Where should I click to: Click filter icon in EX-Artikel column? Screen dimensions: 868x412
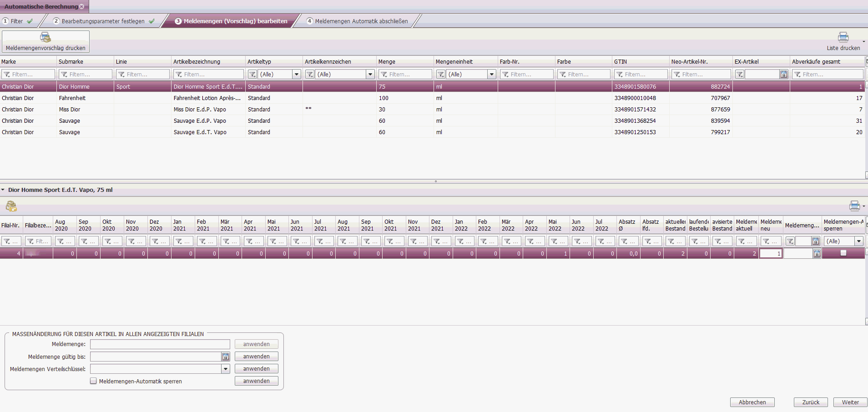point(740,74)
